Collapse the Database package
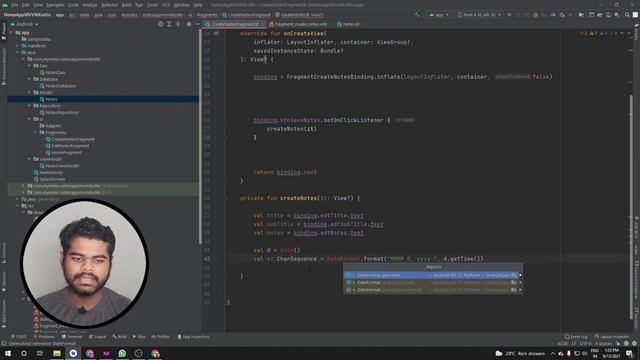The image size is (640, 360). 30,79
